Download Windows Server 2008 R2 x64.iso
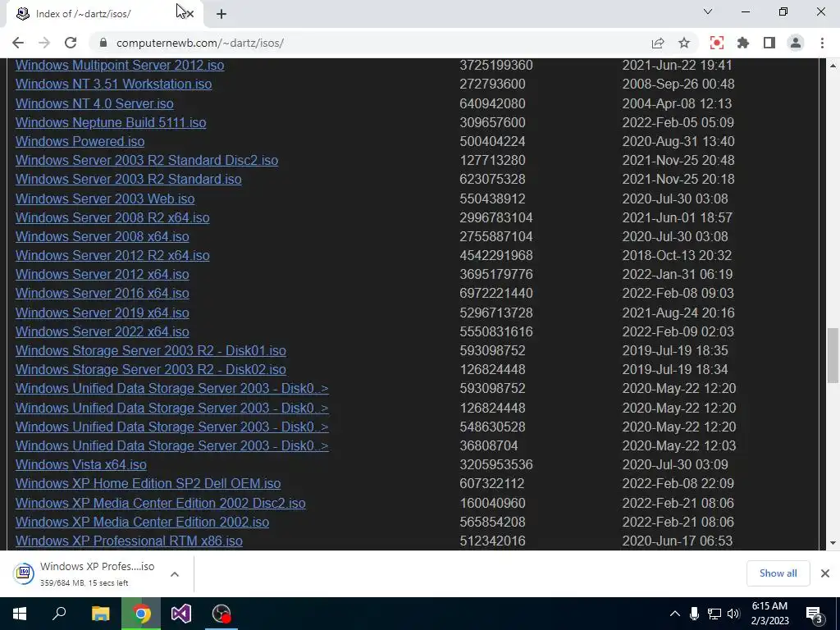 (x=112, y=217)
